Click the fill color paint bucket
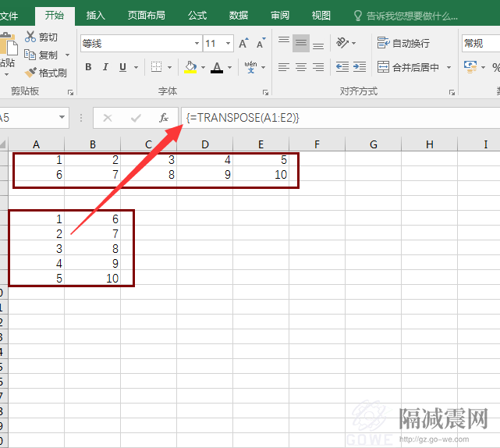This screenshot has height=448, width=500. 190,67
